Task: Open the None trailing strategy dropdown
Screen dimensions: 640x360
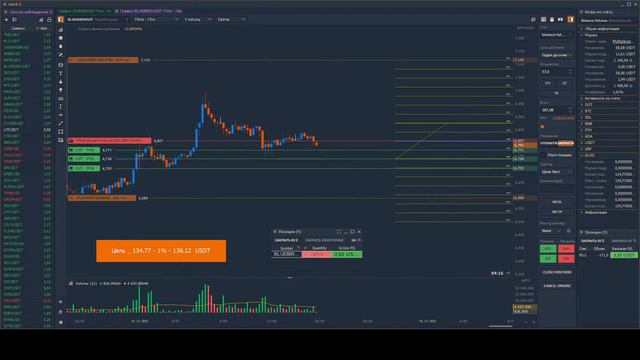Action: tap(552, 231)
